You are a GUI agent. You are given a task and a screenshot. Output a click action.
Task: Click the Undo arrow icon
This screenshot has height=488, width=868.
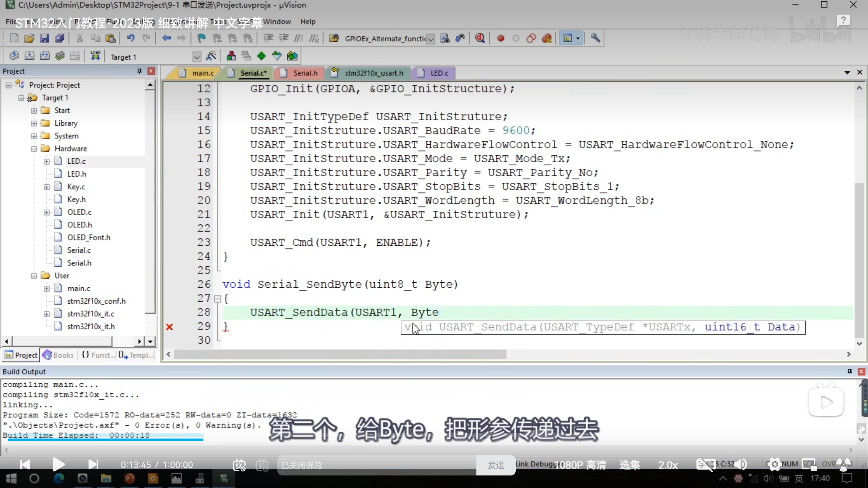(x=131, y=38)
